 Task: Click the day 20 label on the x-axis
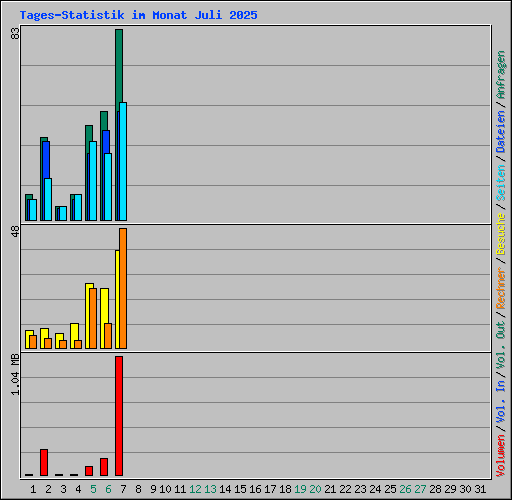tap(315, 489)
